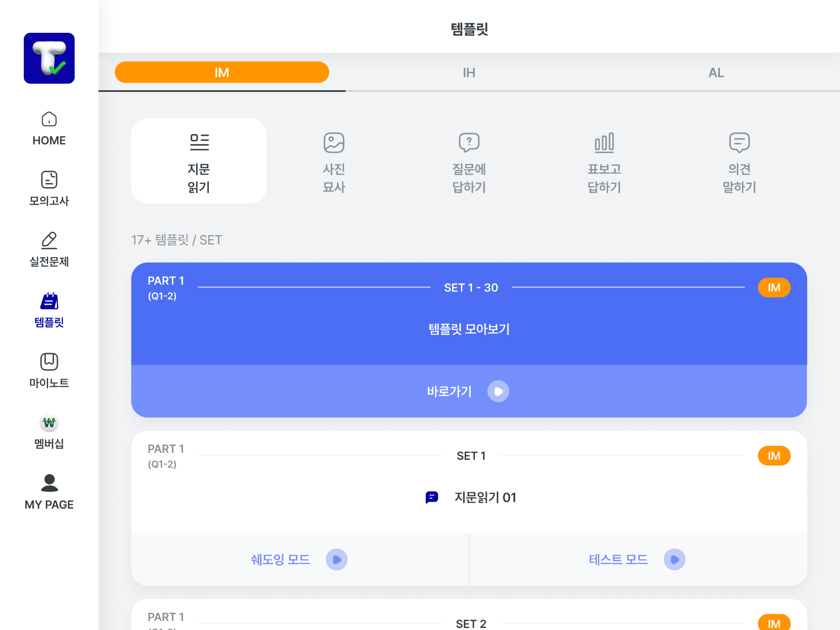Open 쉐도잉 모드 for SET 1
Viewport: 840px width, 630px height.
[300, 559]
